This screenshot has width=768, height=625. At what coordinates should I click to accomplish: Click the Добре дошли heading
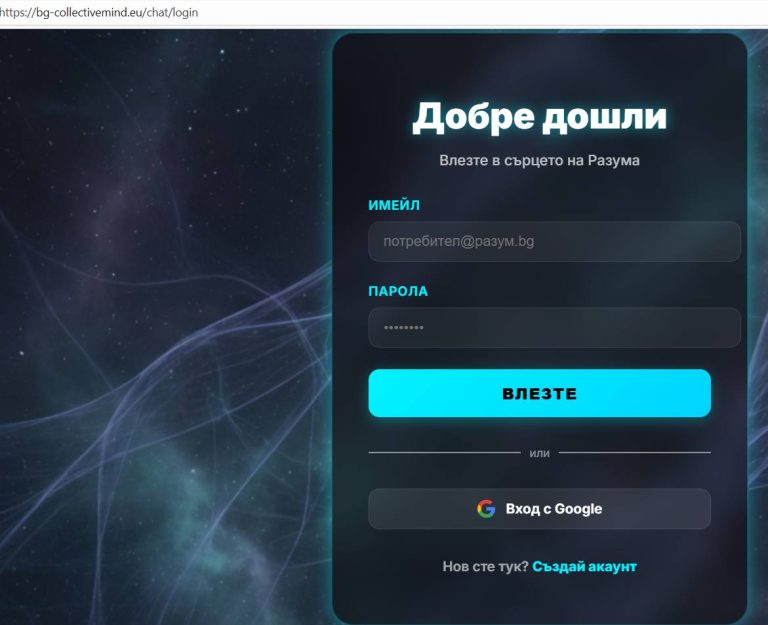tap(539, 118)
